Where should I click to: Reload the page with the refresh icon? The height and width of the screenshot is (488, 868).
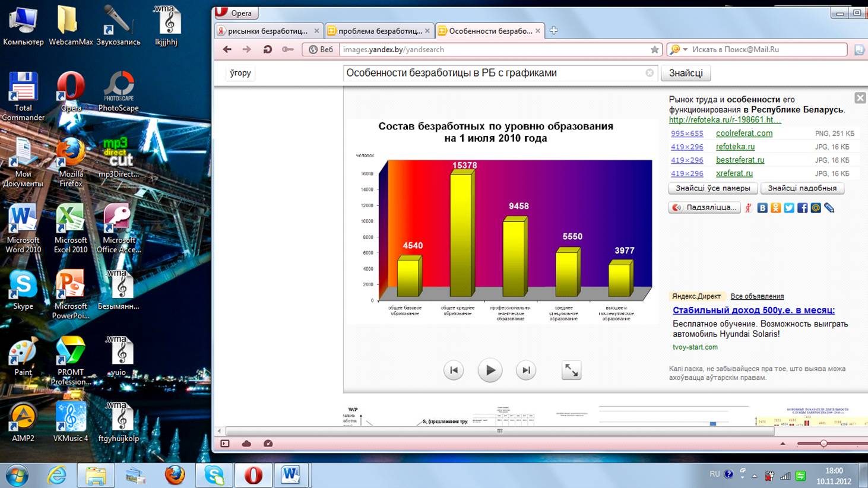click(267, 49)
